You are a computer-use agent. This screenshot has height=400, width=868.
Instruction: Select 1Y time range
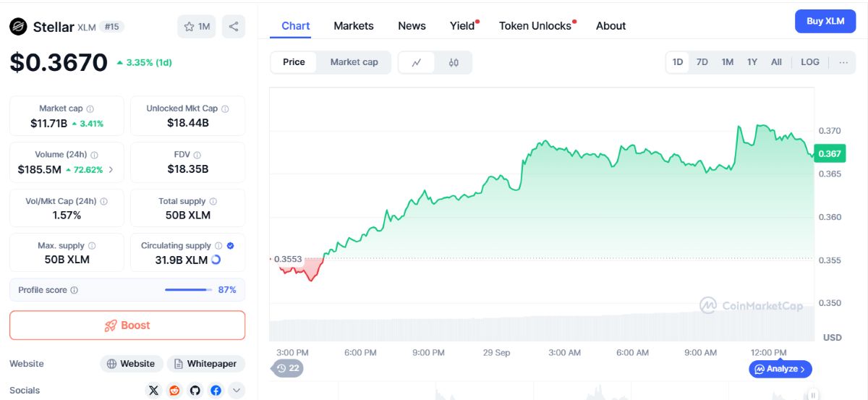pyautogui.click(x=752, y=62)
